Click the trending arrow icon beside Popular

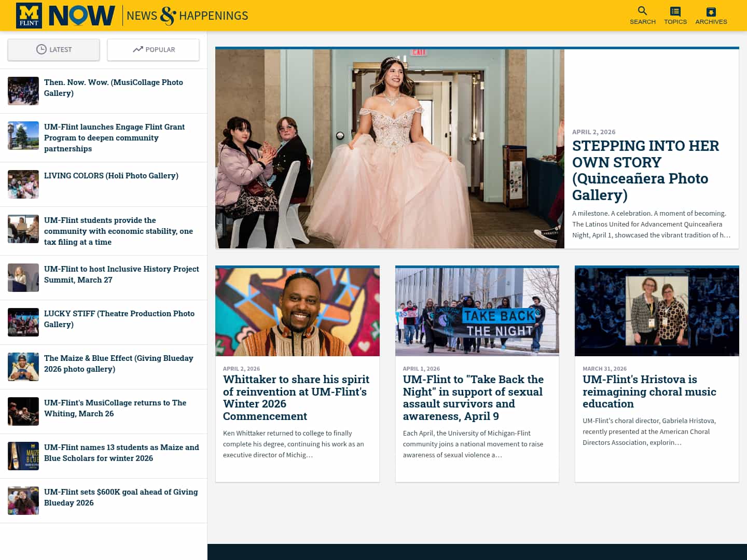click(137, 49)
